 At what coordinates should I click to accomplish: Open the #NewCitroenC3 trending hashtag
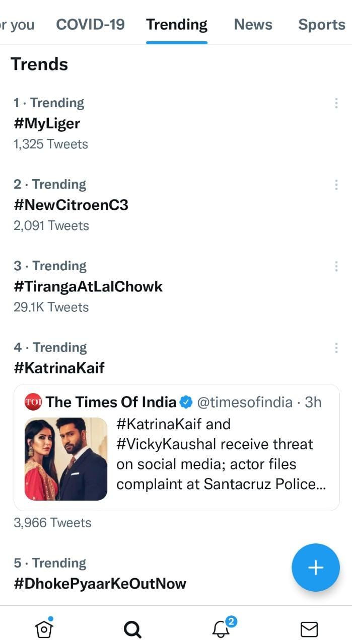point(71,205)
